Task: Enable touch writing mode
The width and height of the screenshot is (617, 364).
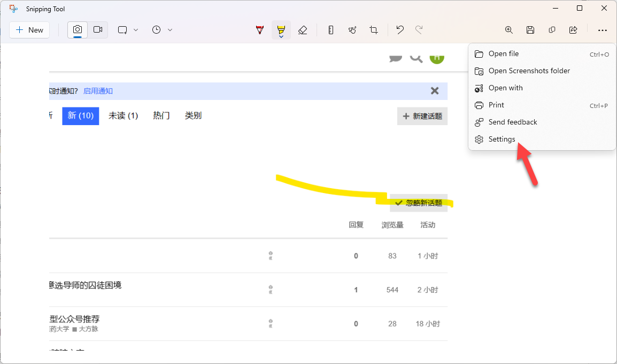Action: (352, 30)
